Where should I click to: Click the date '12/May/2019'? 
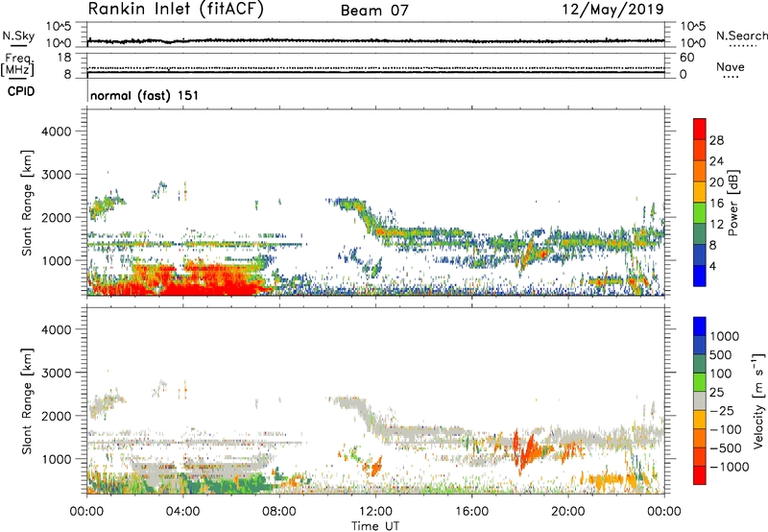coord(612,9)
